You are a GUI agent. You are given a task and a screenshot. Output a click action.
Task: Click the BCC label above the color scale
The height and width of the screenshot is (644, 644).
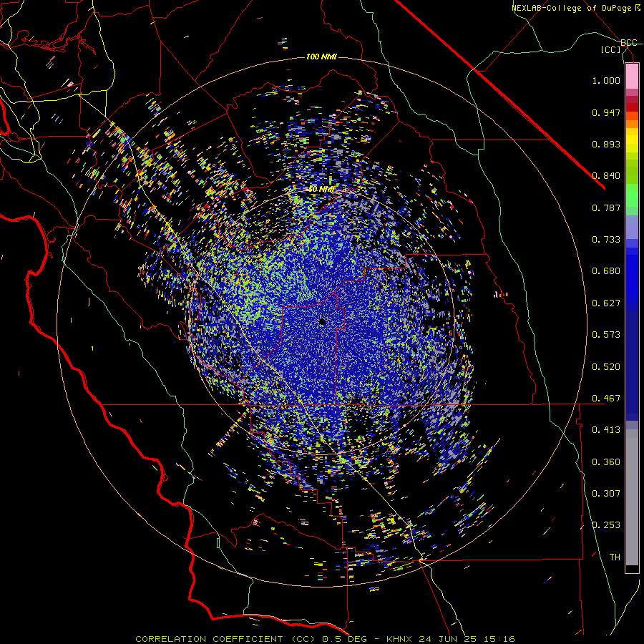pos(629,43)
